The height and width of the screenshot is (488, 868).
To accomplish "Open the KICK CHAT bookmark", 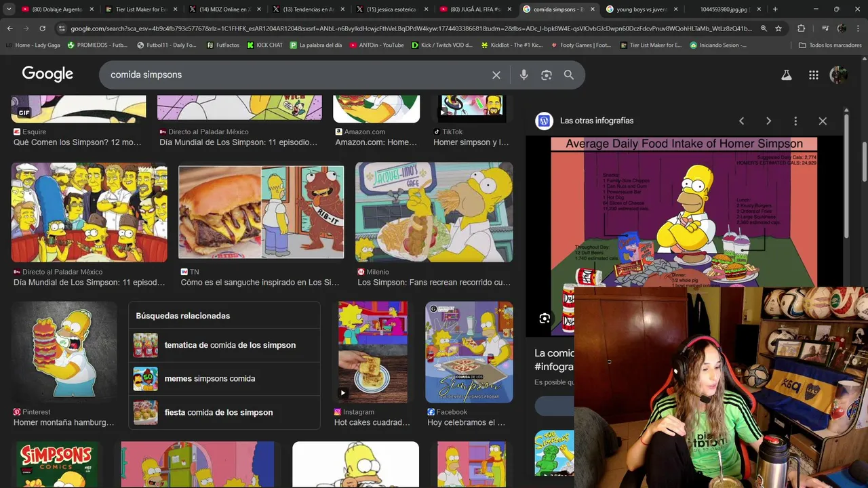I will tap(265, 45).
